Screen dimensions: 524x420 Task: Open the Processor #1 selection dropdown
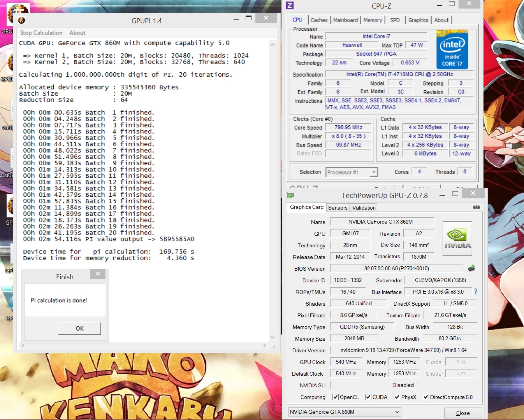[352, 172]
